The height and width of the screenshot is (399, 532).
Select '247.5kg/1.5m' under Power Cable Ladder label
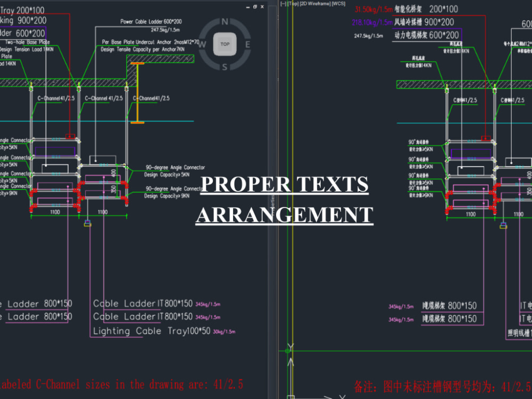165,30
